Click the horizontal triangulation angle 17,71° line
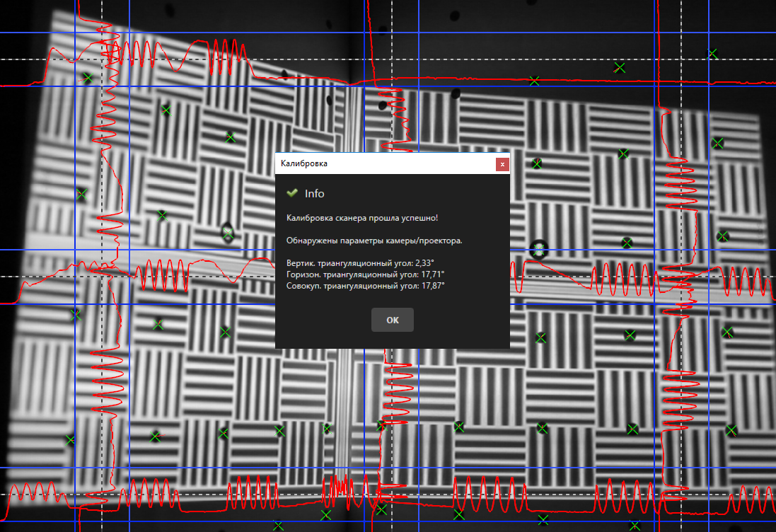Viewport: 776px width, 532px height. point(366,274)
